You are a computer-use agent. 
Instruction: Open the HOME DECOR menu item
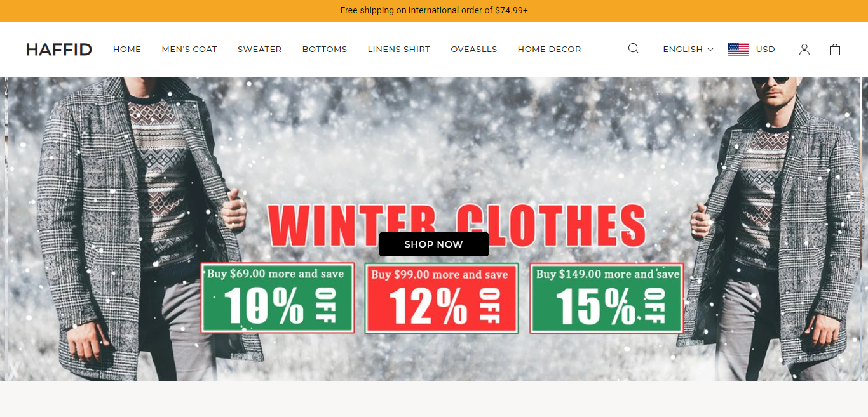(549, 49)
